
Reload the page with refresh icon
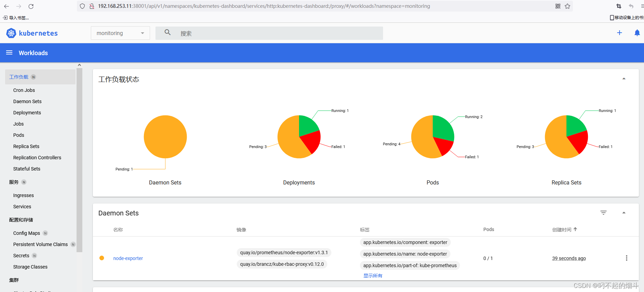(31, 6)
